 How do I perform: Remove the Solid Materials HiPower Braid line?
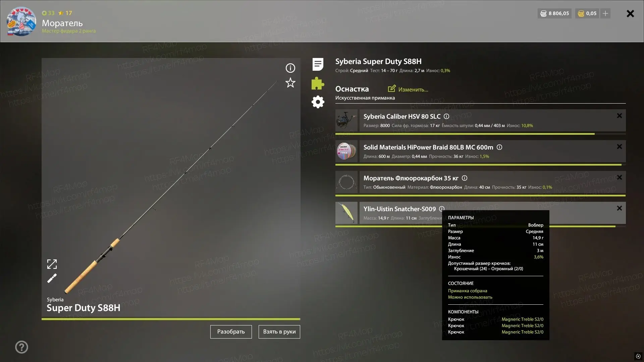point(620,146)
